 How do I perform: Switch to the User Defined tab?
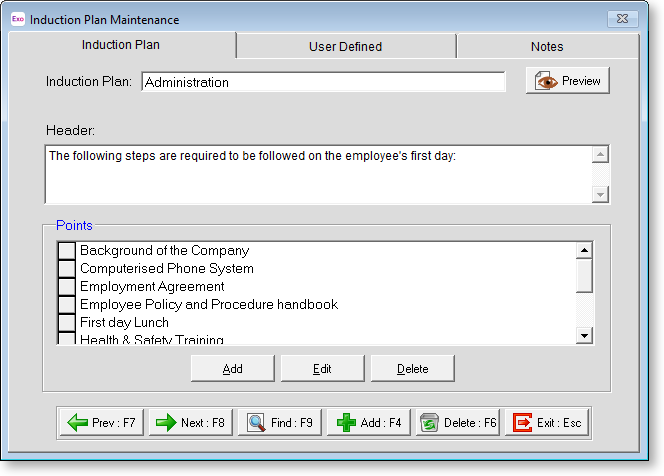[x=345, y=46]
